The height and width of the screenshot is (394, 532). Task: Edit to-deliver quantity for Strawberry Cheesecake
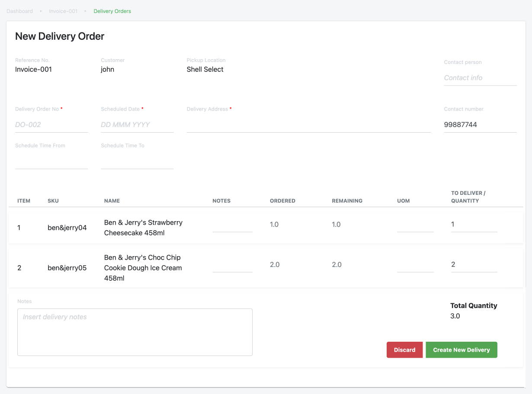click(474, 225)
